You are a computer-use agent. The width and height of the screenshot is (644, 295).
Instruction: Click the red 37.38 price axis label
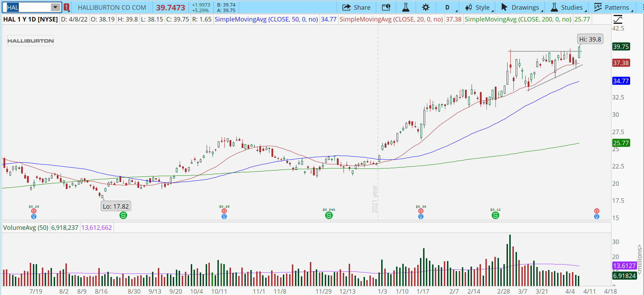621,63
